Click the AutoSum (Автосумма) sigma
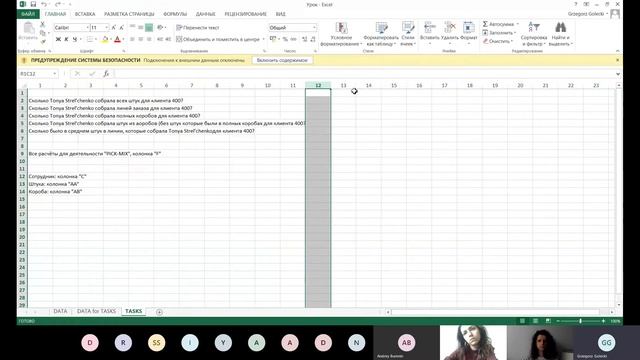The height and width of the screenshot is (360, 640). point(485,24)
